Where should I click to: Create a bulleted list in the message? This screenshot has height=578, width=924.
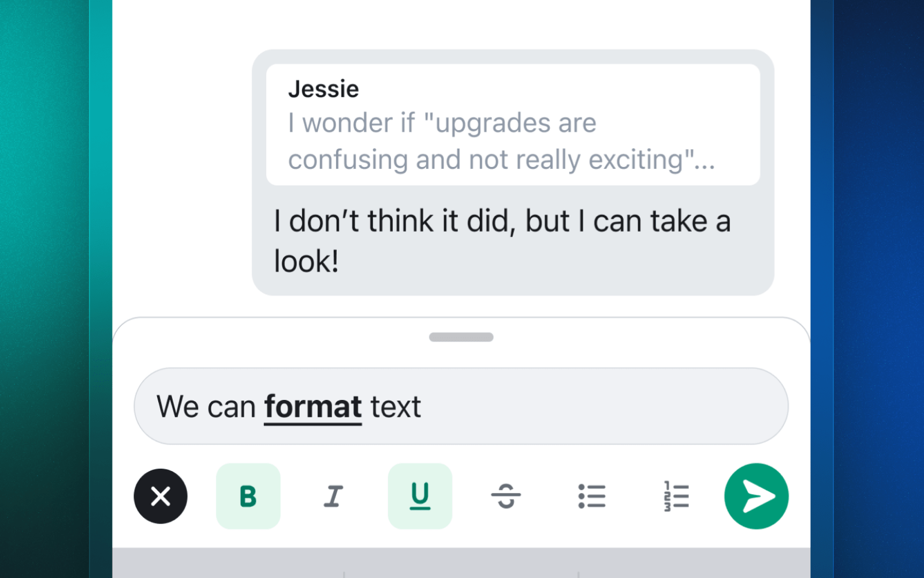click(591, 496)
